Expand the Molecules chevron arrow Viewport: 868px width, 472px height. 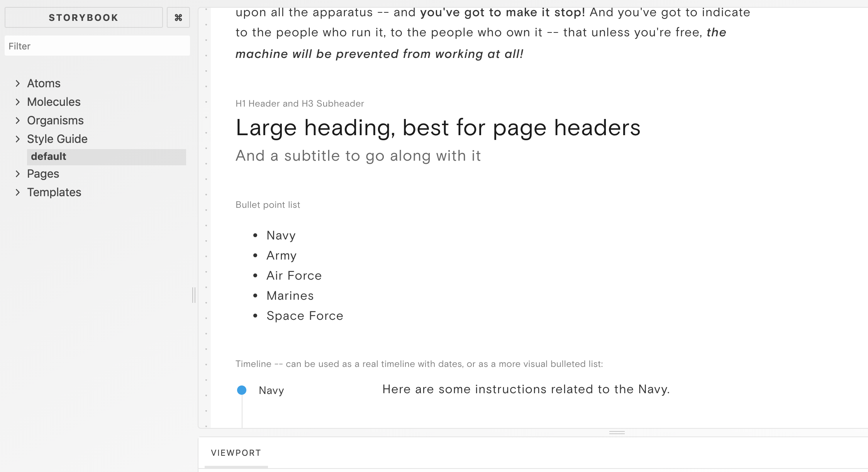pos(17,102)
